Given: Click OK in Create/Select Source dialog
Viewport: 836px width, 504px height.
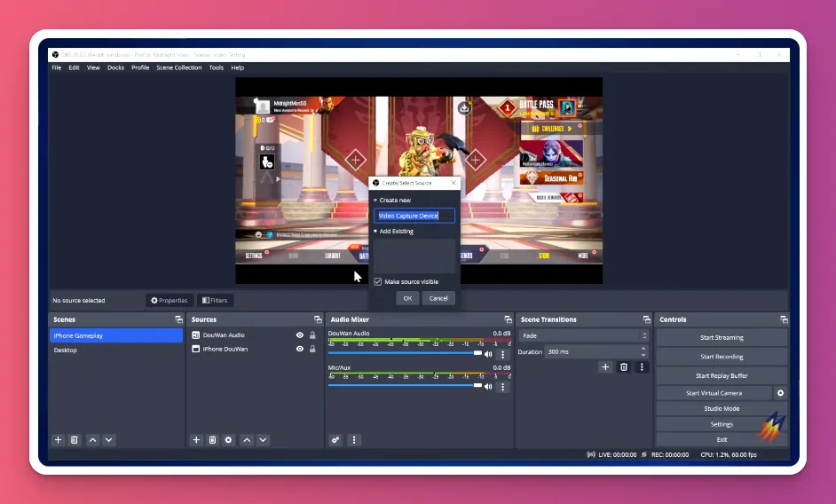Looking at the screenshot, I should tap(407, 298).
